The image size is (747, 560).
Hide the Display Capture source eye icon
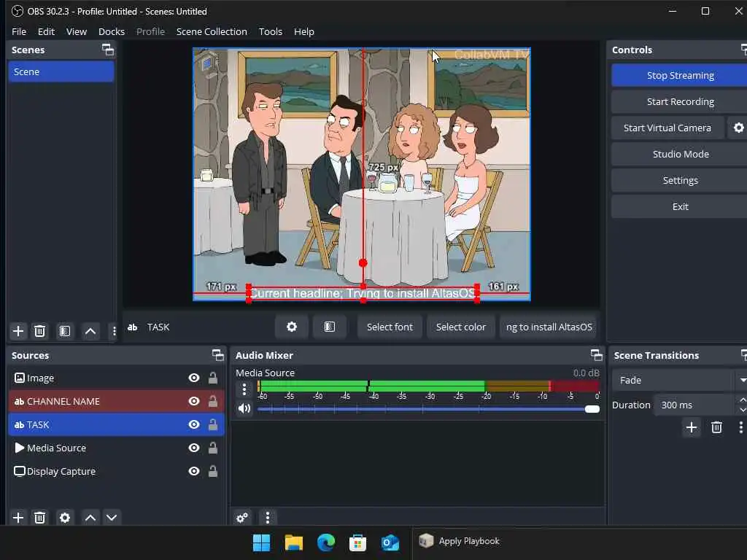click(x=194, y=471)
